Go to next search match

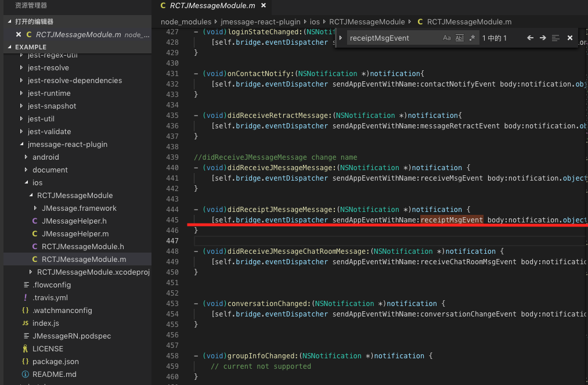543,38
